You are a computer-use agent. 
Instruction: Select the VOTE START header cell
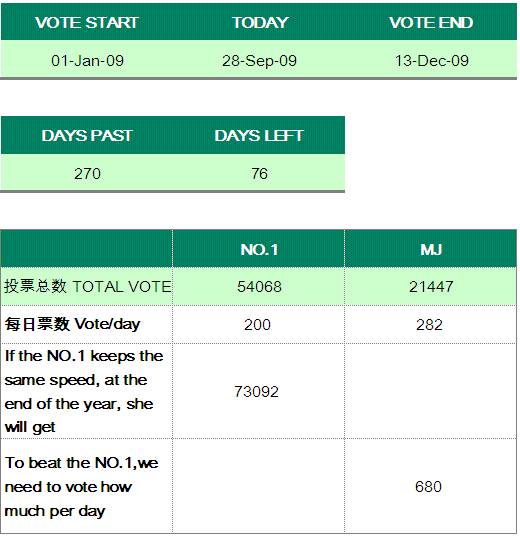tap(87, 23)
